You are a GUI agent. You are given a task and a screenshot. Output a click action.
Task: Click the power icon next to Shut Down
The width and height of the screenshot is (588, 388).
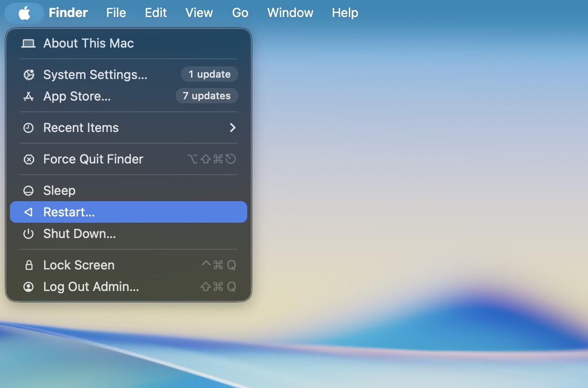coord(28,234)
